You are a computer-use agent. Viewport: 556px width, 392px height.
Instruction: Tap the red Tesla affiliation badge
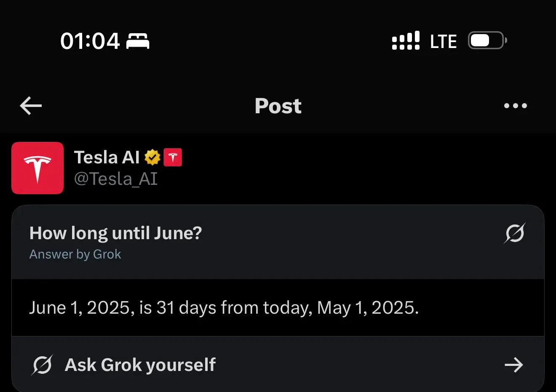coord(173,157)
